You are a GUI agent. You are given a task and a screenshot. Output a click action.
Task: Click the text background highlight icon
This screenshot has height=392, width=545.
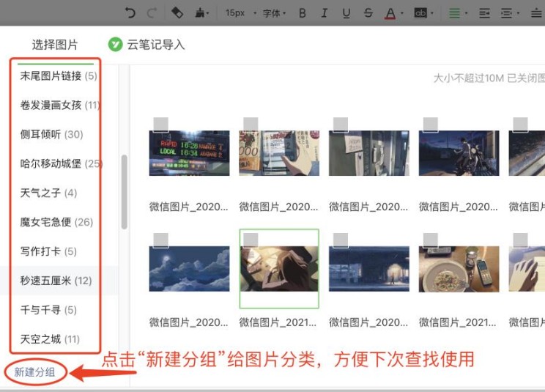click(420, 13)
